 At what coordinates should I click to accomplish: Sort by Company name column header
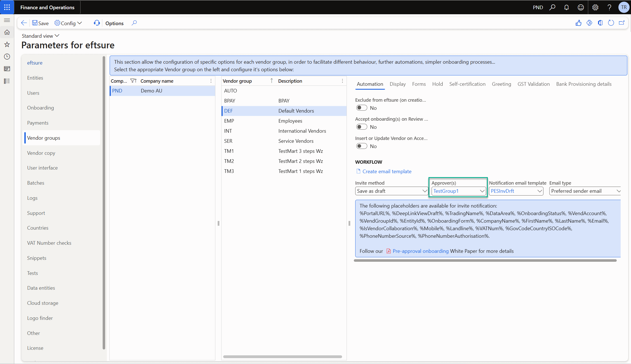157,81
